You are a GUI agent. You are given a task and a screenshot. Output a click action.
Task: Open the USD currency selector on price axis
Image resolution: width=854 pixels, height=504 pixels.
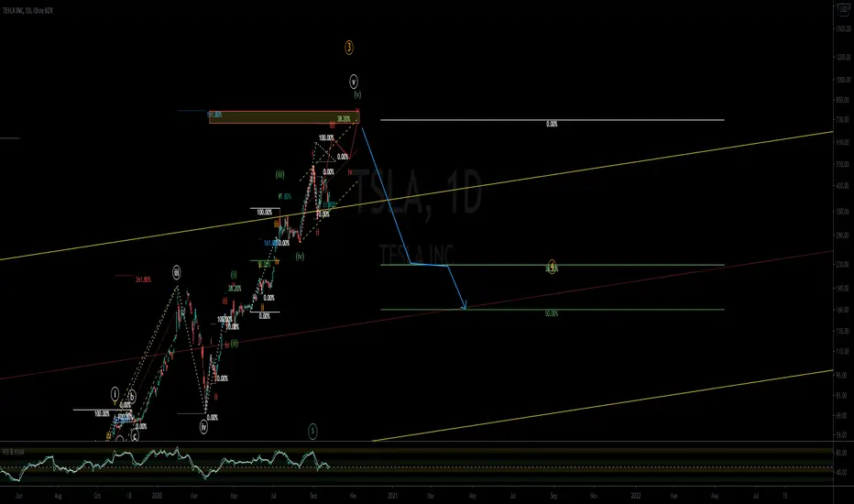tap(844, 9)
